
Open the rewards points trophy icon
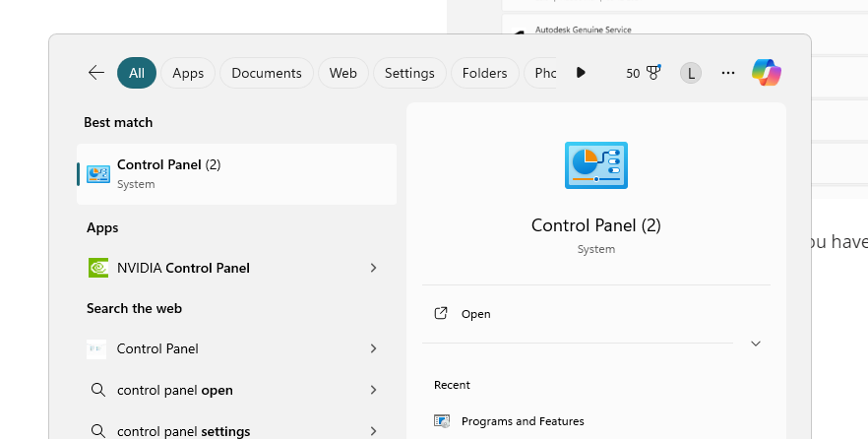(x=653, y=73)
